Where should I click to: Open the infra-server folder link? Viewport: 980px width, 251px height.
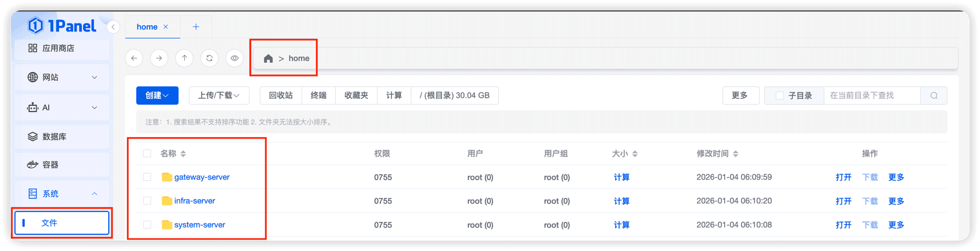tap(195, 201)
